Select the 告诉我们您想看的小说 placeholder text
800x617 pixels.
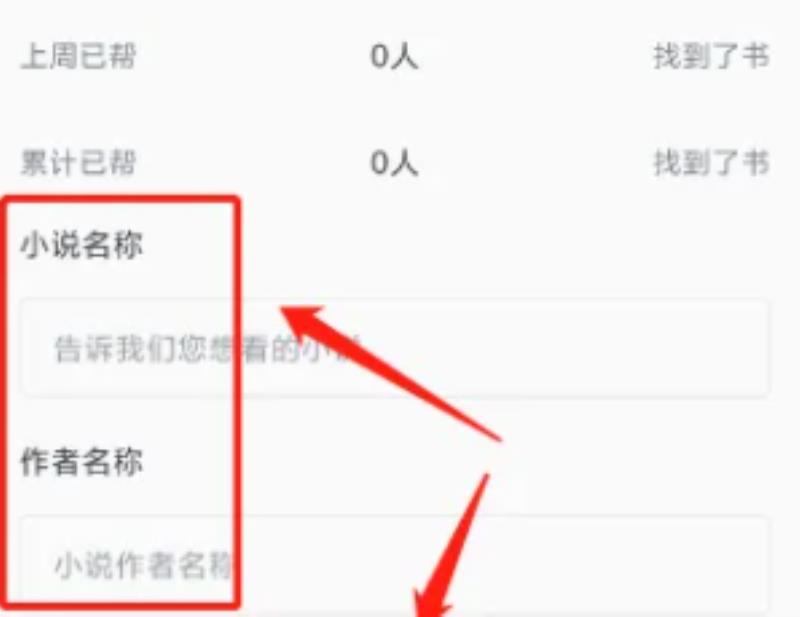tap(208, 349)
